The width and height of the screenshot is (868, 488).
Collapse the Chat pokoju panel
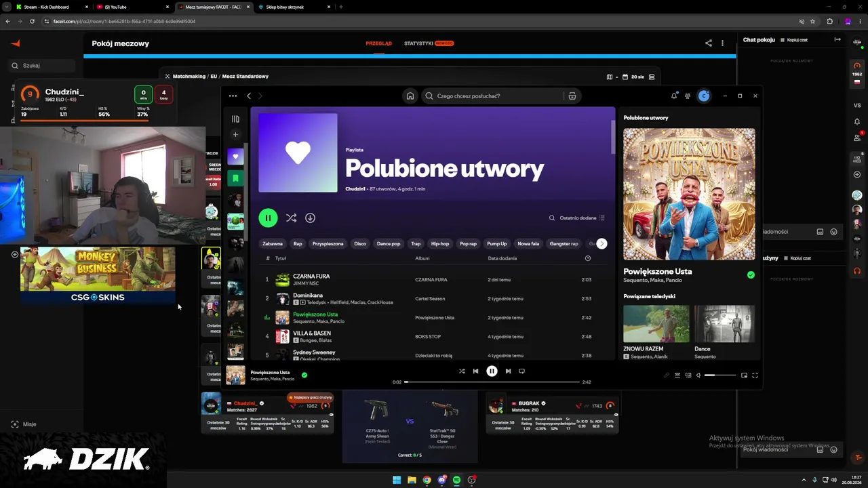[x=837, y=39]
